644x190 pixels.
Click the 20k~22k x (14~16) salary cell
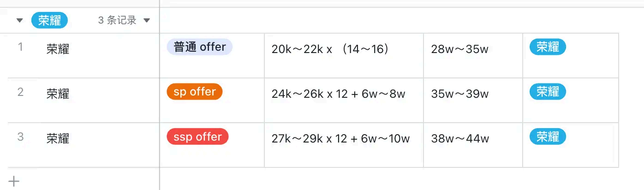(330, 49)
